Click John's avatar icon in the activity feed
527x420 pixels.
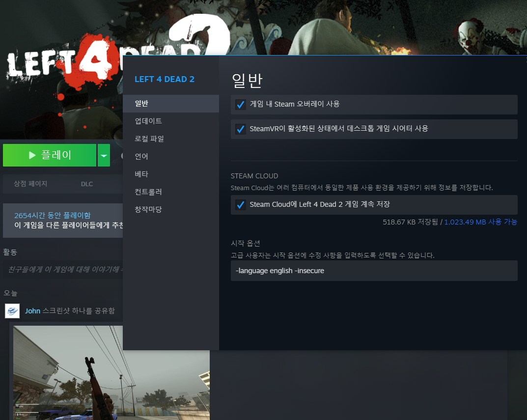(12, 311)
